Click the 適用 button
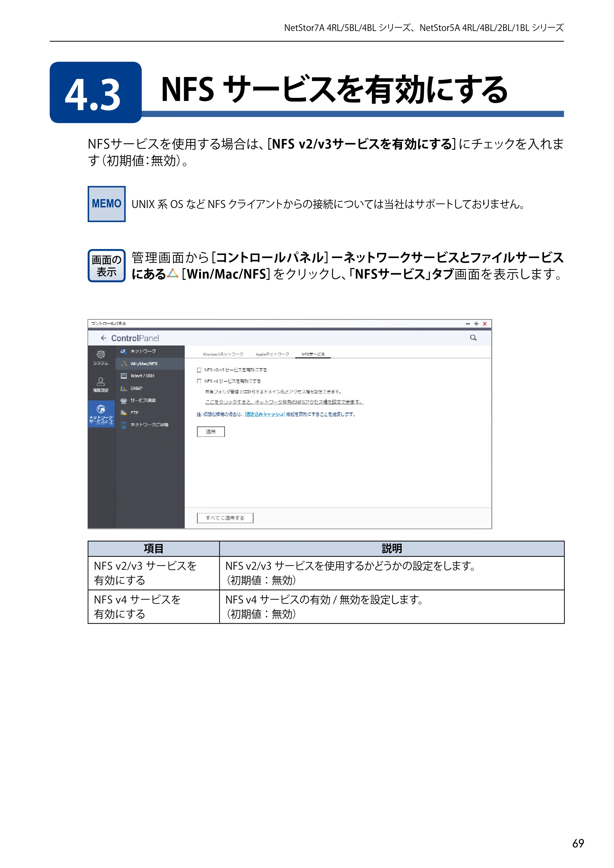 coord(210,432)
